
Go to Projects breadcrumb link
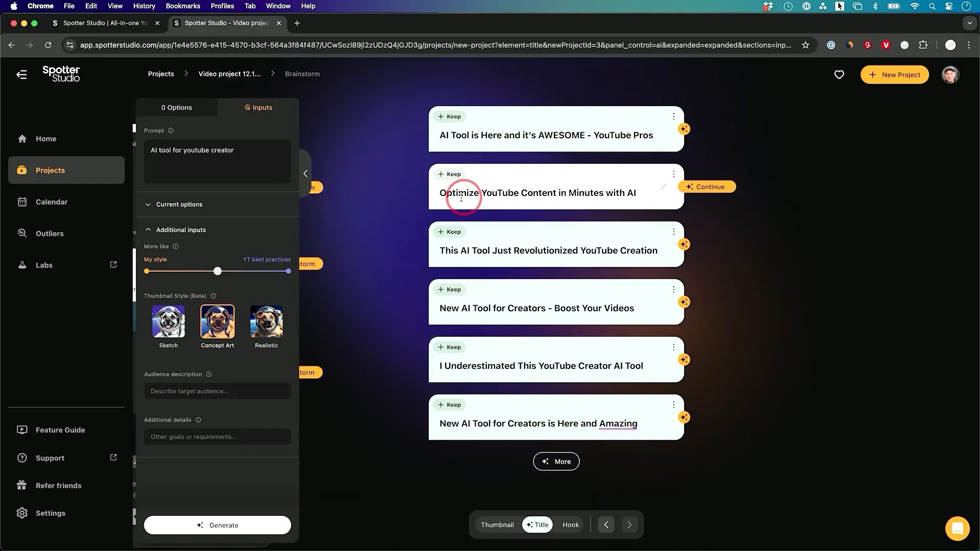click(x=161, y=74)
